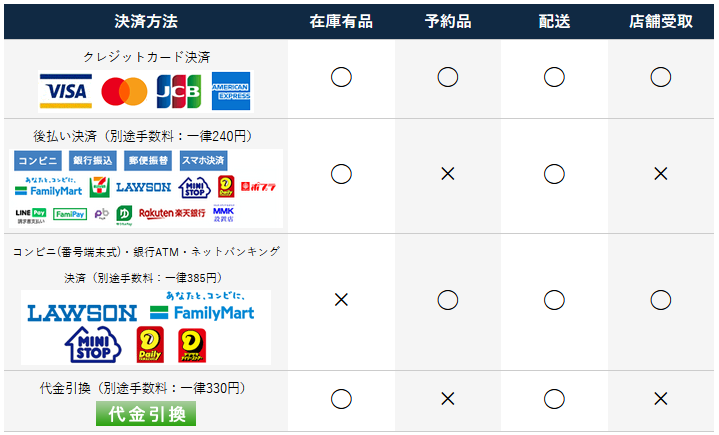Click the VISA card logo

tap(66, 91)
